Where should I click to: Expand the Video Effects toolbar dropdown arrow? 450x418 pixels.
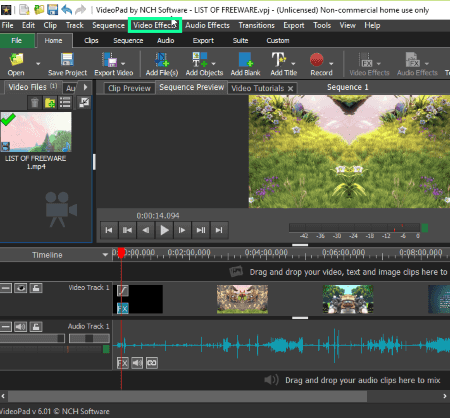(x=379, y=64)
